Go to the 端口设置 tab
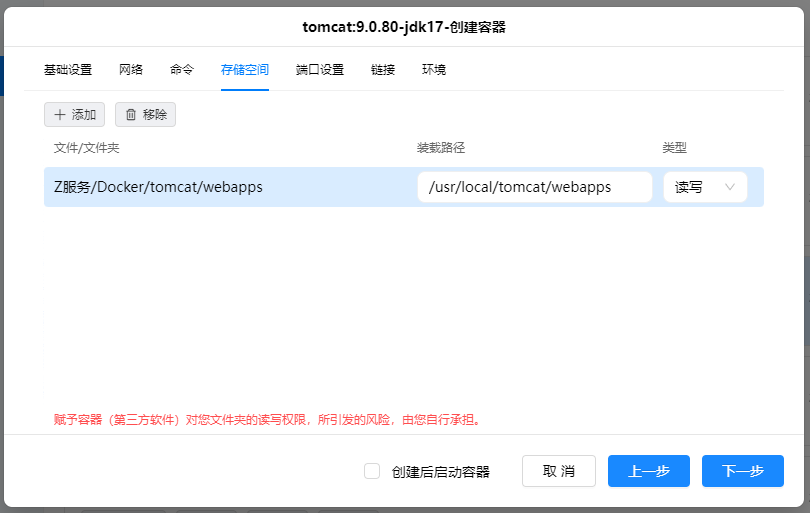 tap(320, 70)
